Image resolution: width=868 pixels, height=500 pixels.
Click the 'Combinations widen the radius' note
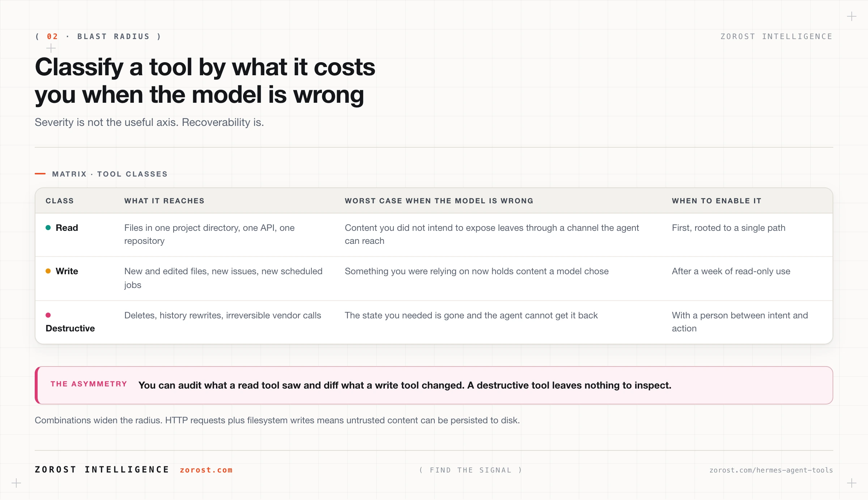(x=277, y=420)
